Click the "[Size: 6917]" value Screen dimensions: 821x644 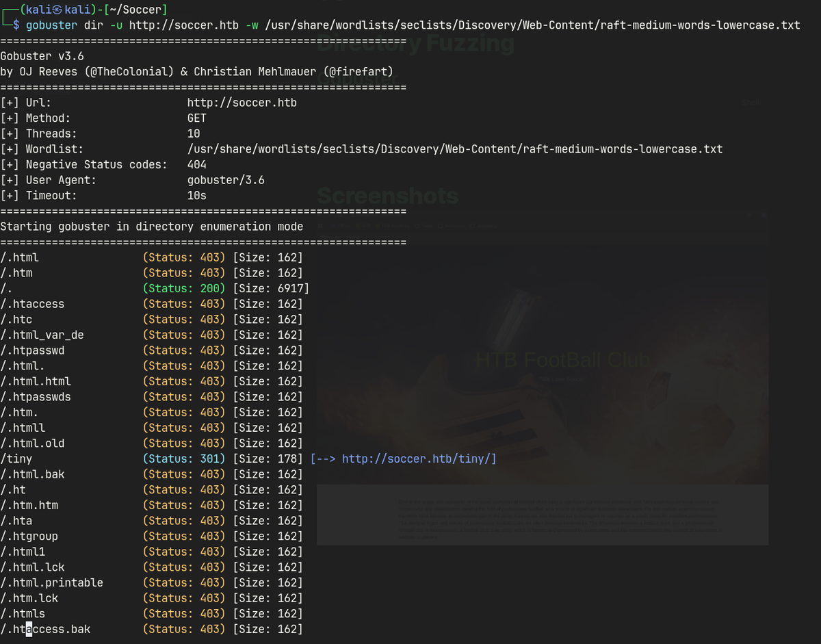(x=271, y=288)
